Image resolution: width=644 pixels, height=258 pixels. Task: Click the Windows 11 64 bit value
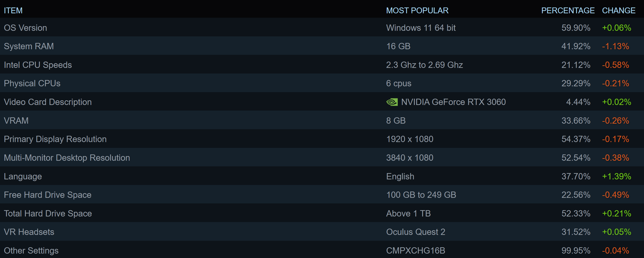(x=421, y=28)
